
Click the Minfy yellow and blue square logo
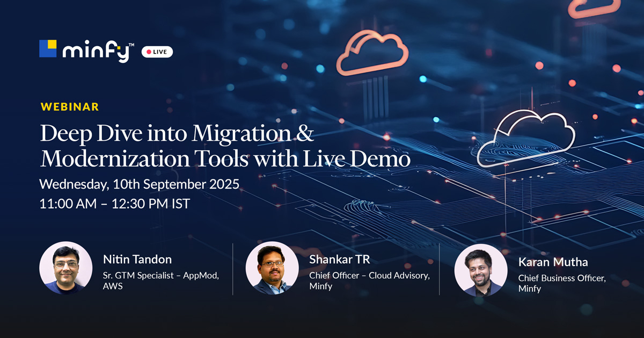tap(48, 48)
